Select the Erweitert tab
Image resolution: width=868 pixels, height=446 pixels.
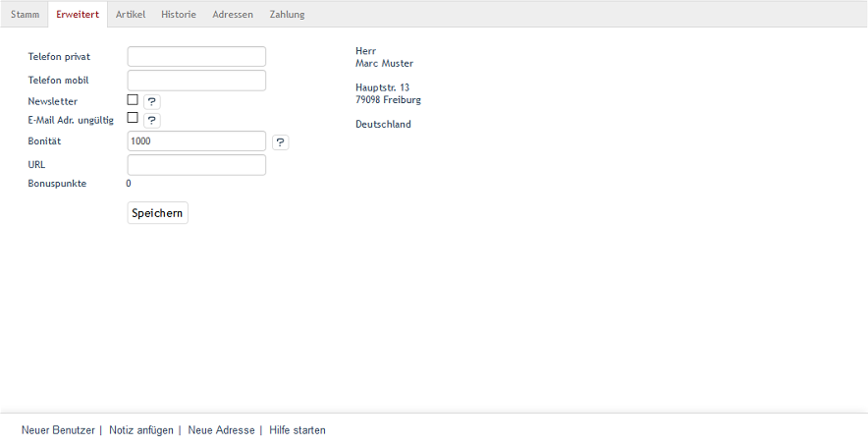click(77, 15)
